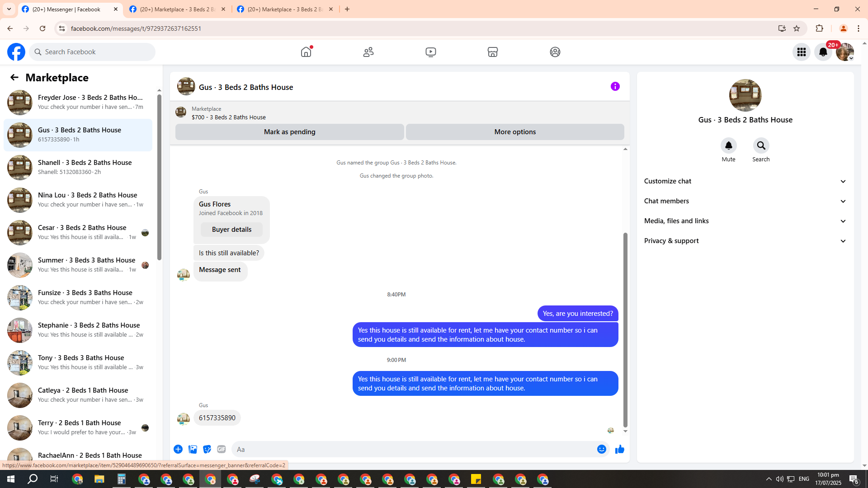This screenshot has width=868, height=488.
Task: Open Cesar 3 Beds 2 Baths conversation
Action: coord(78,232)
